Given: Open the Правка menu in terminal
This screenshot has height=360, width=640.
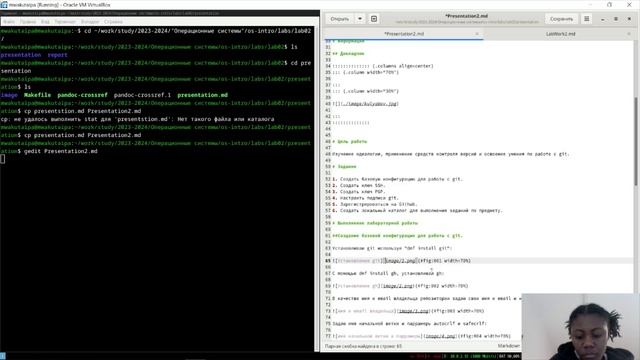Looking at the screenshot, I should [28, 22].
